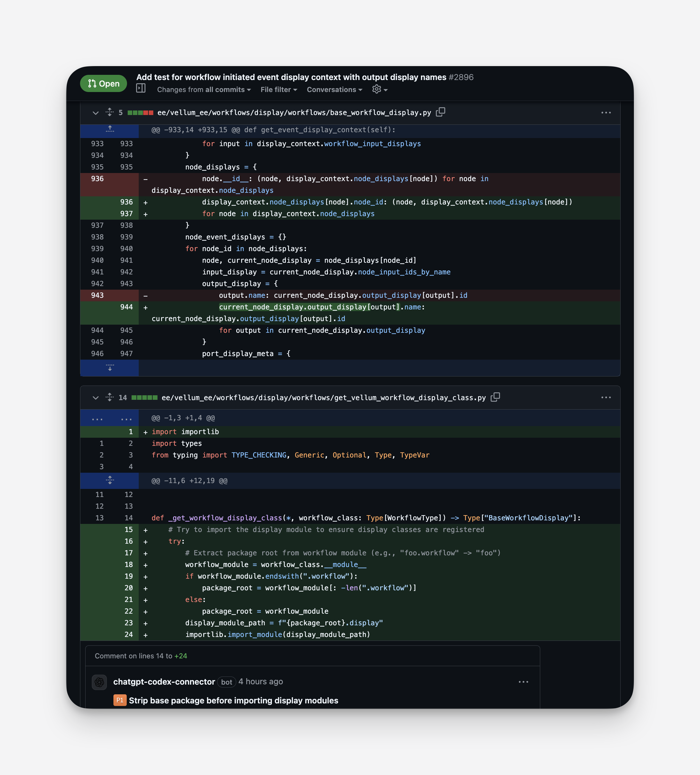This screenshot has width=700, height=775.
Task: Open the diff settings gear menu
Action: click(x=378, y=89)
